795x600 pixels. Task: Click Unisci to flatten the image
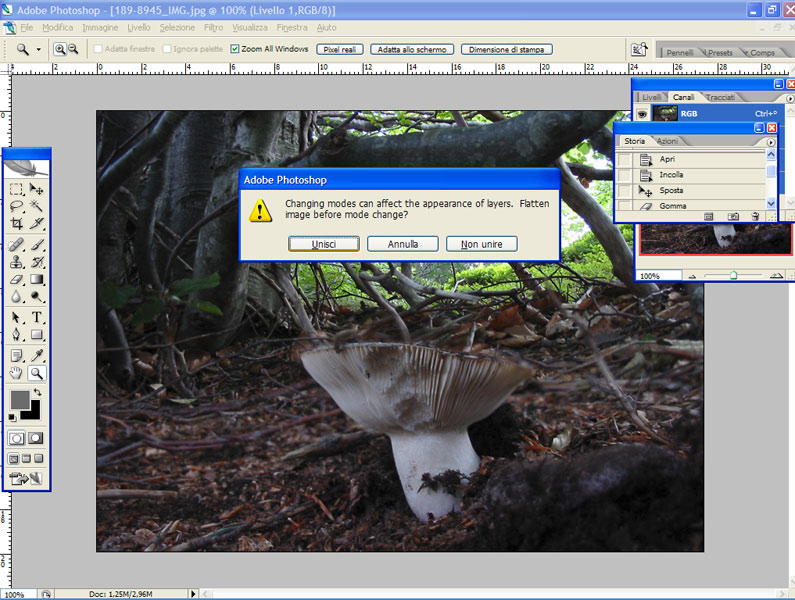[x=323, y=244]
